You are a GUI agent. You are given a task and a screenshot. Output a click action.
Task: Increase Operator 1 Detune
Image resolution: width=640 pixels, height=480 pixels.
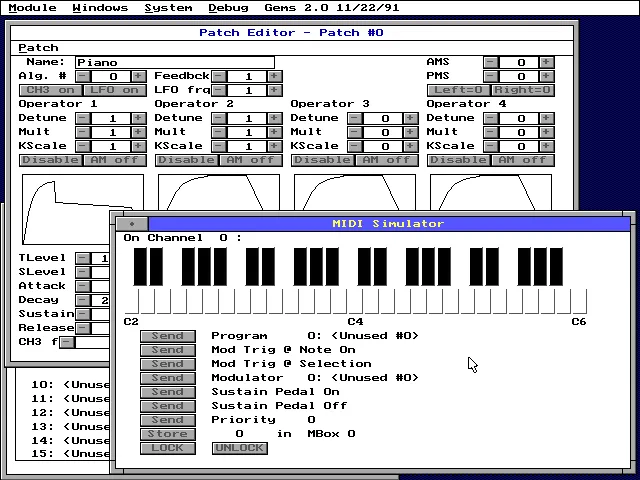[138, 118]
